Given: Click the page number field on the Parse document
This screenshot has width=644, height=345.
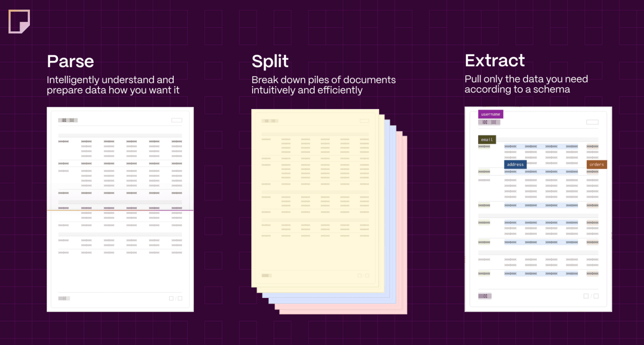Looking at the screenshot, I should (x=177, y=120).
